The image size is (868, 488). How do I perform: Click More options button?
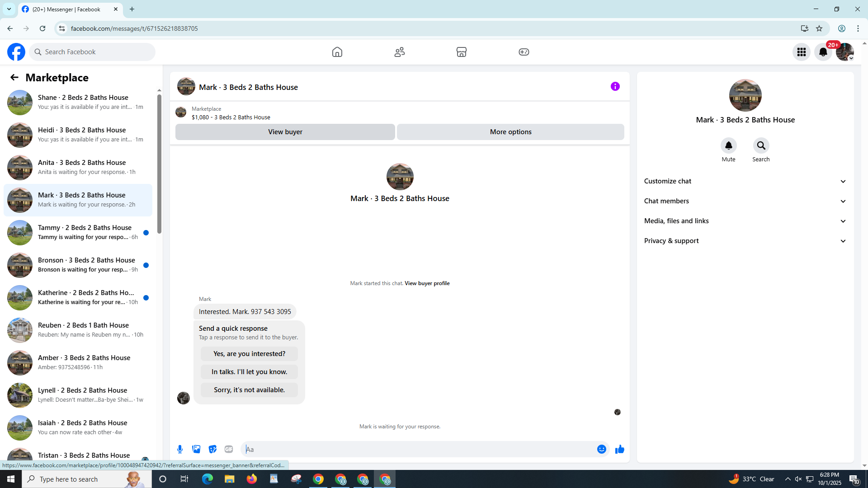(511, 132)
